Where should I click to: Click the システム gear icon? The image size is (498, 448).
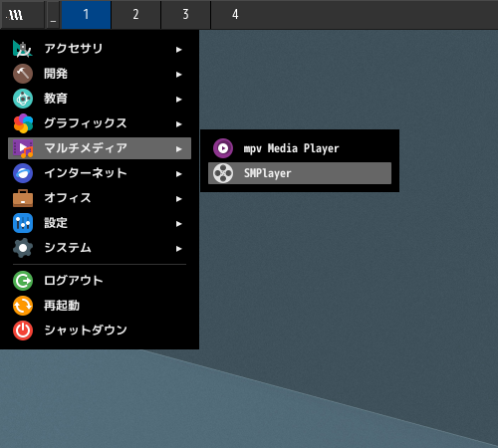click(x=23, y=248)
